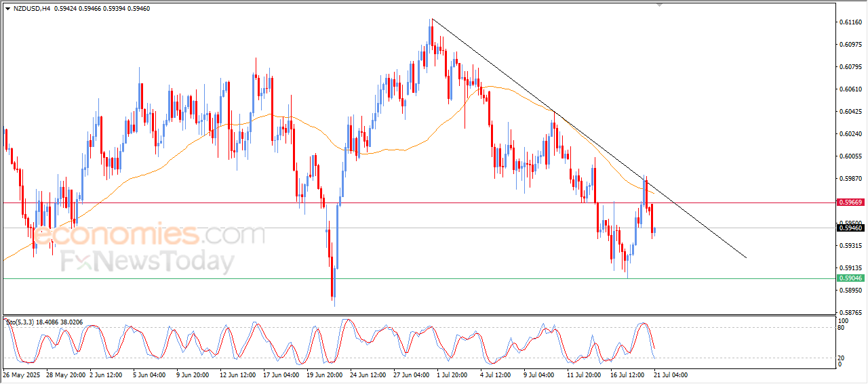Click the 26 May 2025 date label

coord(22,375)
